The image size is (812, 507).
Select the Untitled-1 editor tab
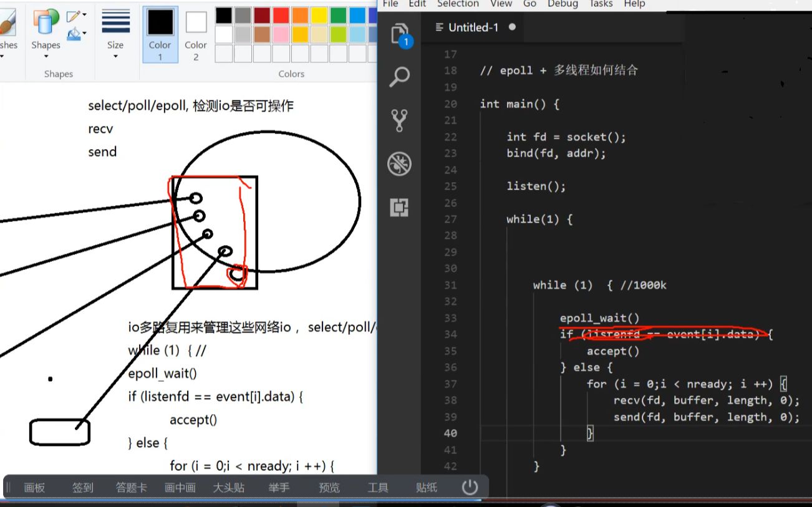click(473, 27)
